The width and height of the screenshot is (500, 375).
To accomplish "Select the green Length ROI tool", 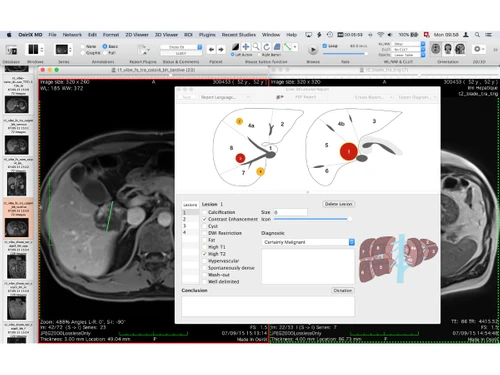I will coord(288,47).
